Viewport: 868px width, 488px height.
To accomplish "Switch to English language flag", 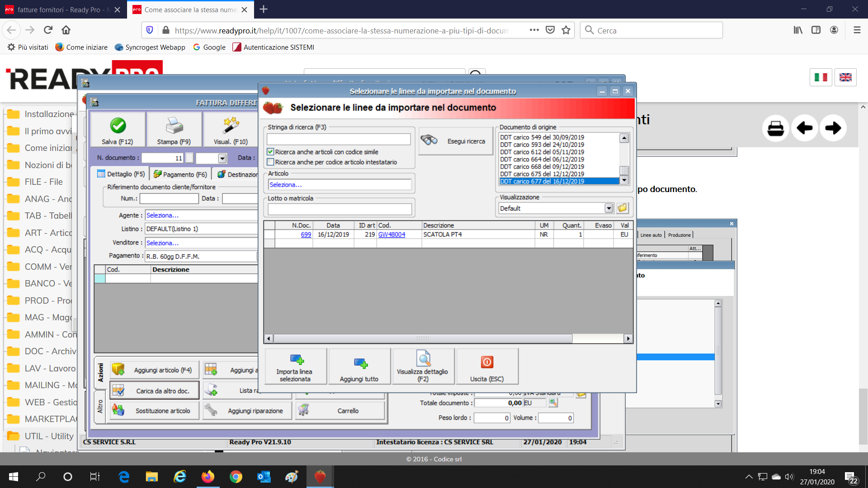I will 845,77.
